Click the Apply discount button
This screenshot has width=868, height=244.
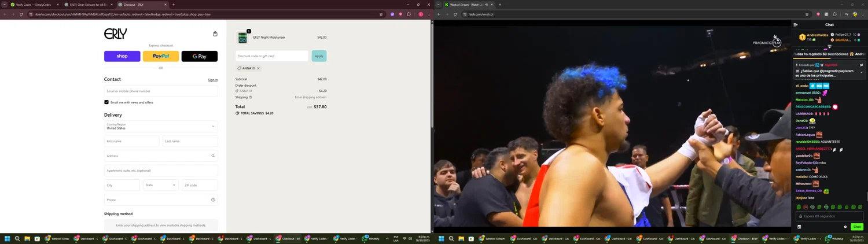click(x=319, y=56)
